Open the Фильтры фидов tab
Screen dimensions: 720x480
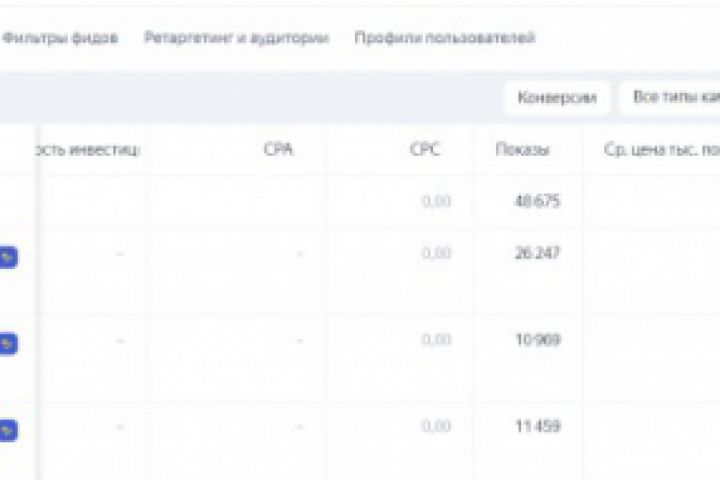(59, 39)
